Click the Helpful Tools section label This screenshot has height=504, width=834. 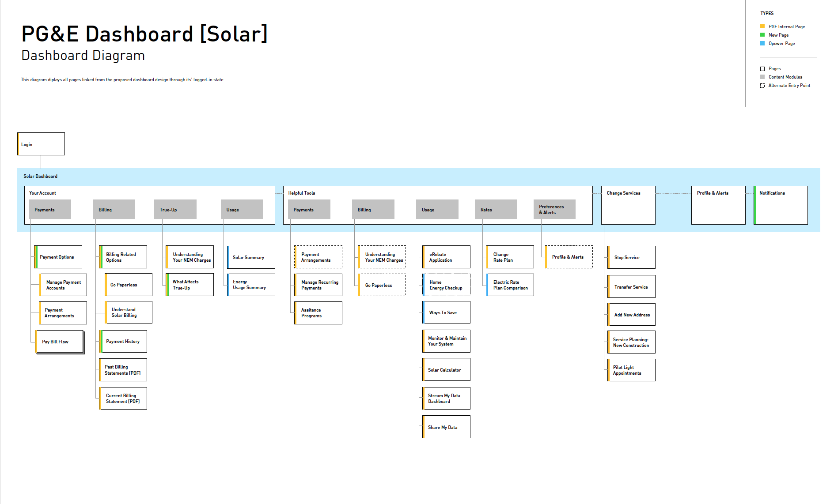tap(302, 193)
